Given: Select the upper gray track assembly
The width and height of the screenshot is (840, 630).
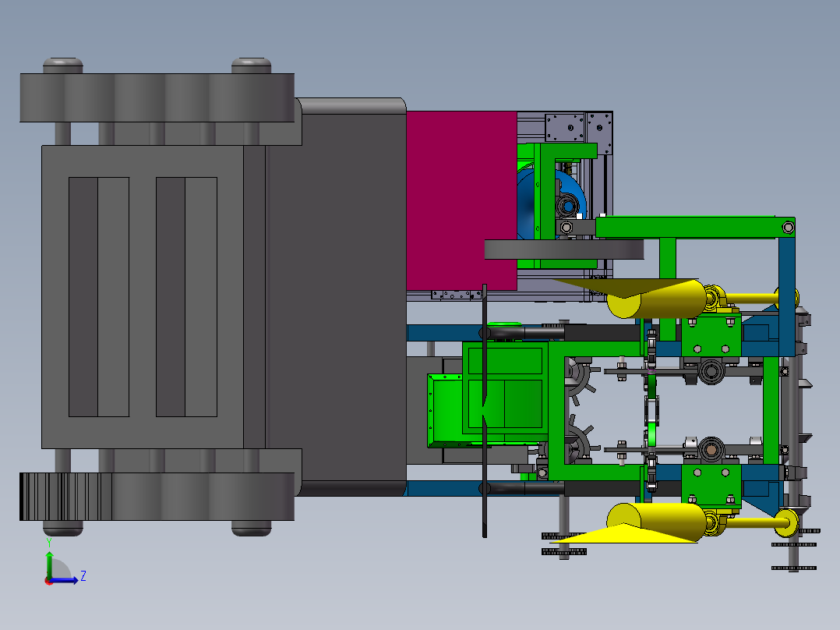Looking at the screenshot, I should coord(157,97).
